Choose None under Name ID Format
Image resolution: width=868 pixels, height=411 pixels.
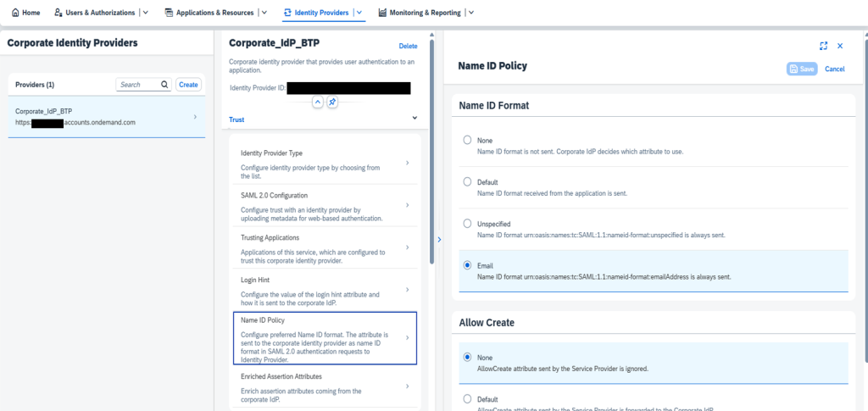coord(467,141)
